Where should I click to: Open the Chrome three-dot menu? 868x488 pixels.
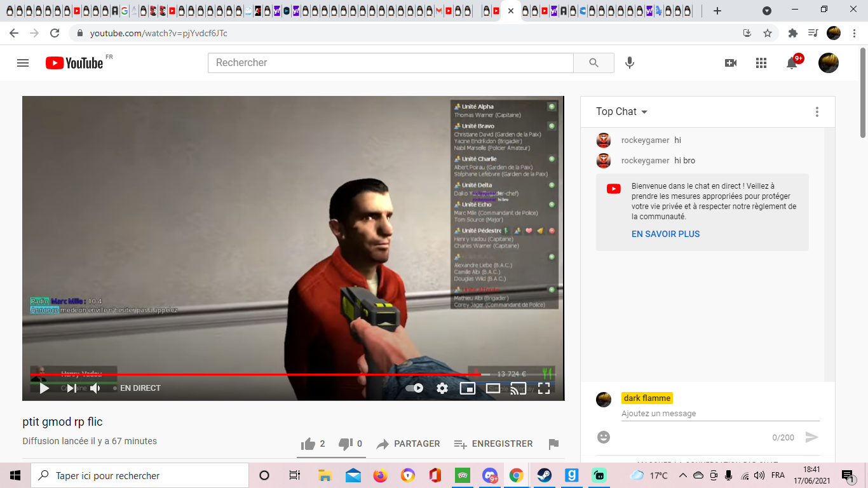tap(854, 33)
